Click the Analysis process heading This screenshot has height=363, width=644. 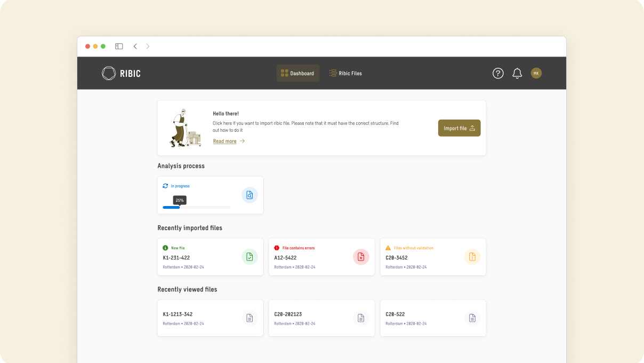181,166
